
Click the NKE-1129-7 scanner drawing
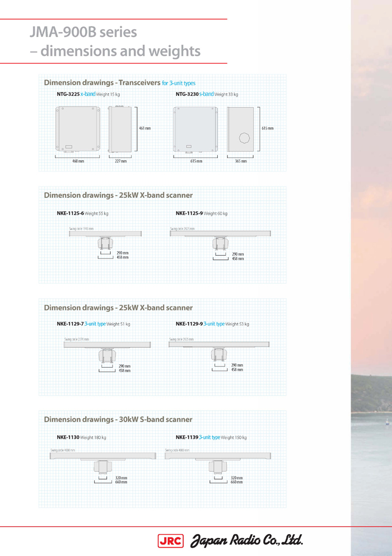pyautogui.click(x=107, y=352)
